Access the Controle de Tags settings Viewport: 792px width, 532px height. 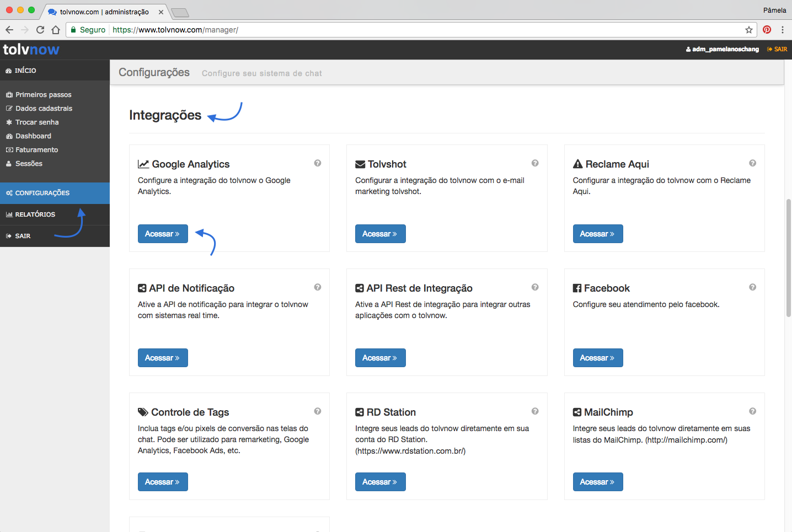[x=163, y=482]
